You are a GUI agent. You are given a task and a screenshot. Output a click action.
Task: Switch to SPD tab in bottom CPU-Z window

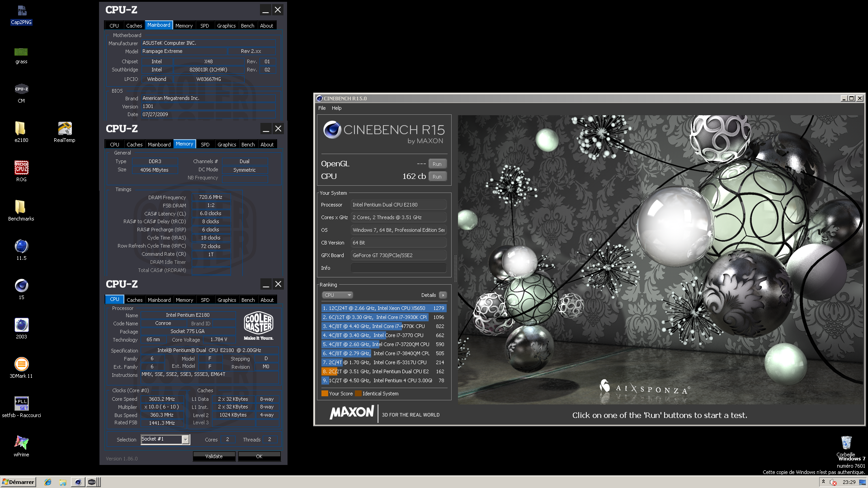[205, 300]
